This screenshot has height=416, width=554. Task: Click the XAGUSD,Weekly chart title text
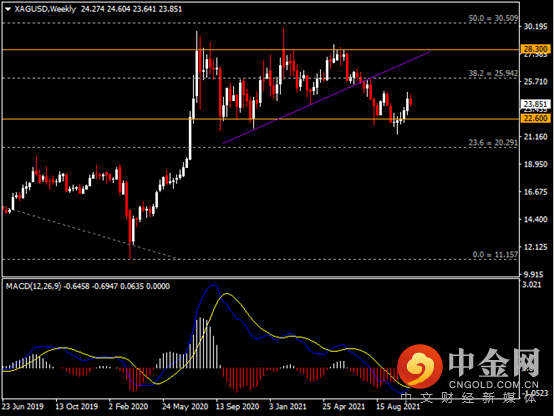click(45, 9)
